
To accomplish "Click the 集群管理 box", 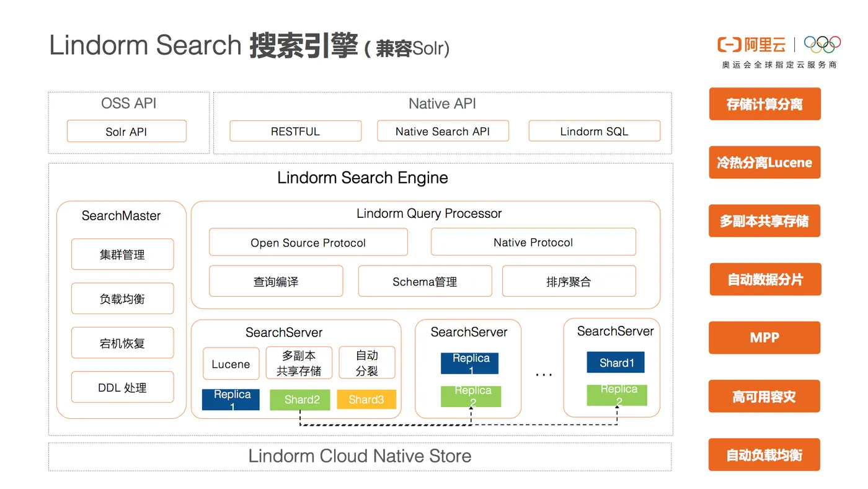I will [x=122, y=254].
